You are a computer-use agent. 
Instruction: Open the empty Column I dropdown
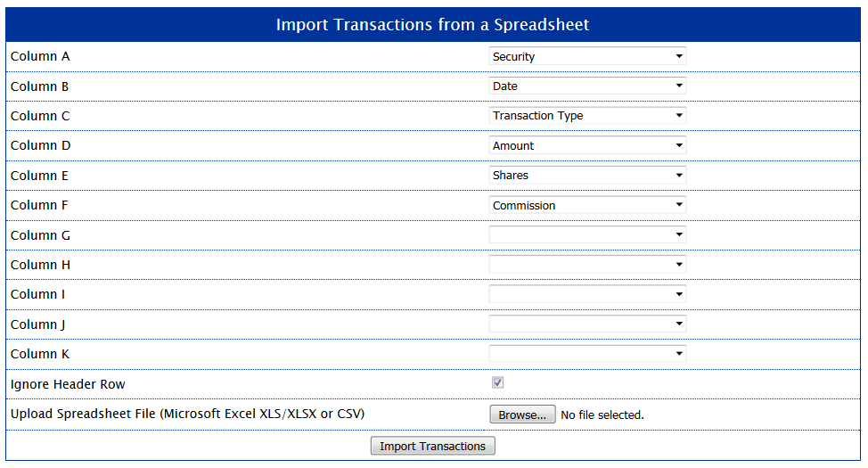click(x=587, y=294)
